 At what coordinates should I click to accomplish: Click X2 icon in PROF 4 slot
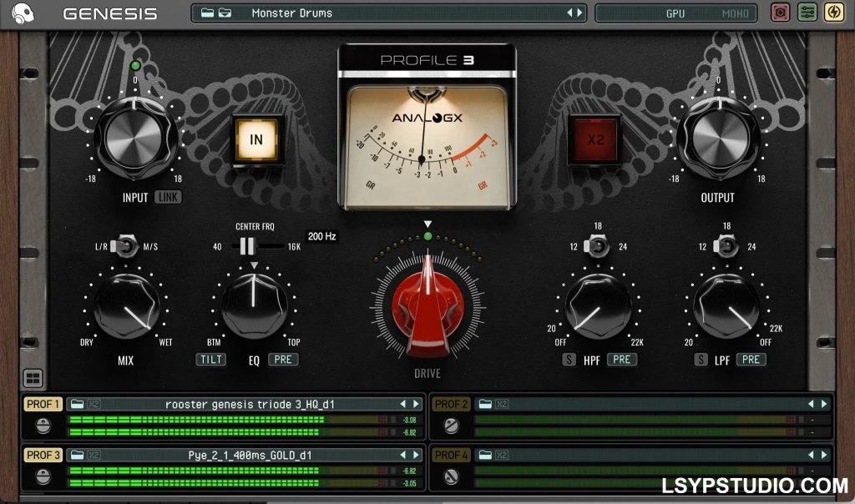click(502, 455)
